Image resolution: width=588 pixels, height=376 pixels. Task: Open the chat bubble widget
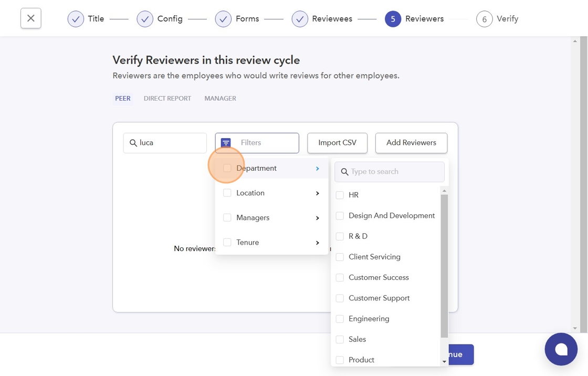(561, 349)
